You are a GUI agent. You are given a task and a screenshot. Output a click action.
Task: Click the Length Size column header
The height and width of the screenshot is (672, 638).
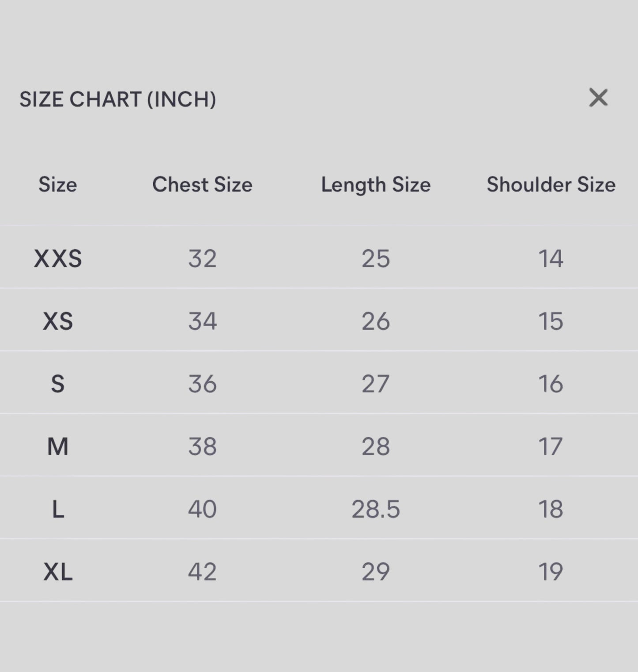point(377,185)
